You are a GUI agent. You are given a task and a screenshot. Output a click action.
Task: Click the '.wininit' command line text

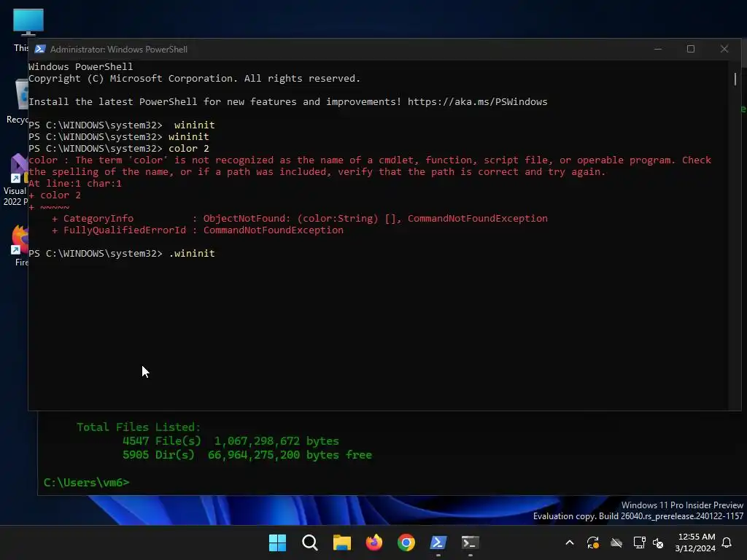192,253
